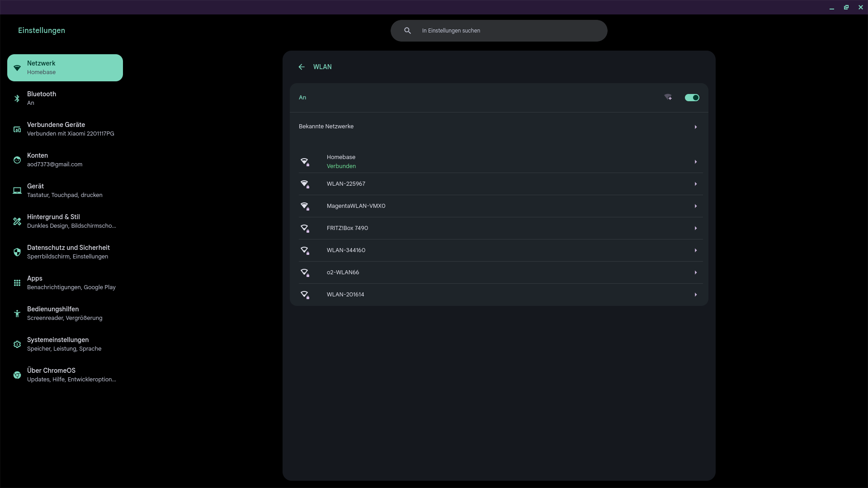Select the Systemeinstellungen menu item
Screen dimensions: 868x488
(x=65, y=344)
